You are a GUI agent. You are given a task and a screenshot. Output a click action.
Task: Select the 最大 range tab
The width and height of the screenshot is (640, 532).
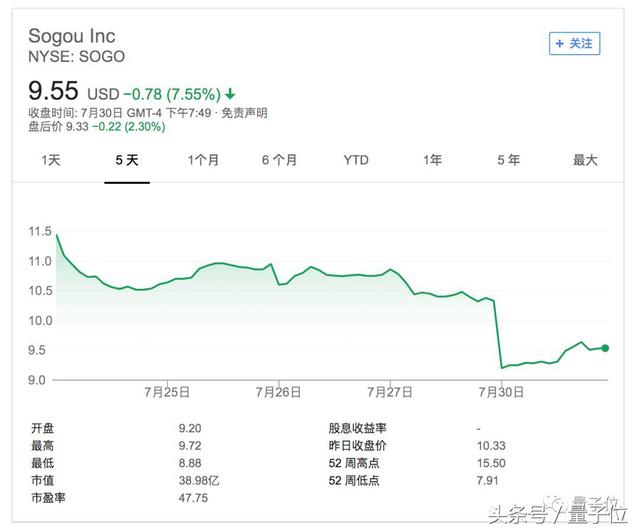pyautogui.click(x=585, y=160)
